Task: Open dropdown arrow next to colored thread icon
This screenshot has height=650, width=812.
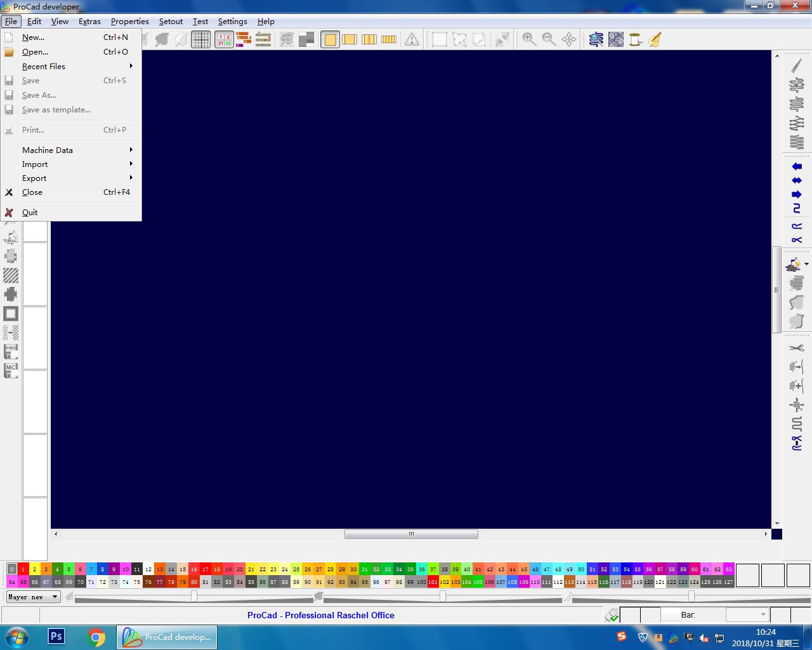Action: [x=806, y=264]
